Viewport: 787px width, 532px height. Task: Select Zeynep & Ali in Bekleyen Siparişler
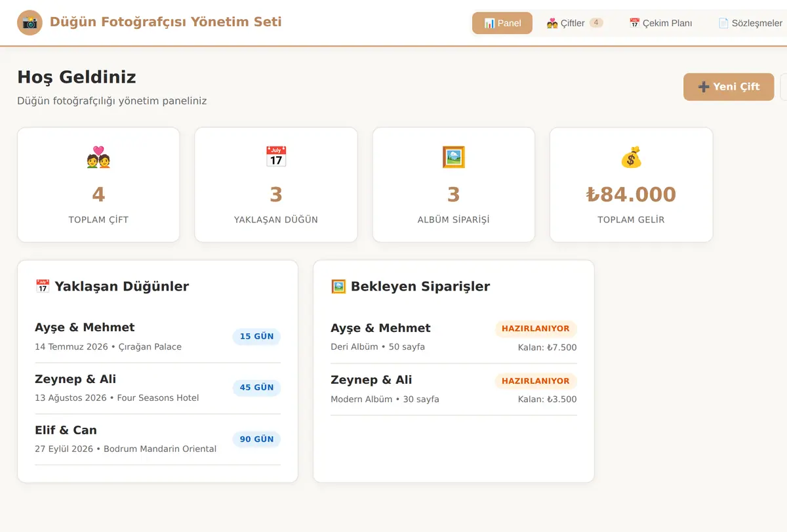(x=454, y=389)
